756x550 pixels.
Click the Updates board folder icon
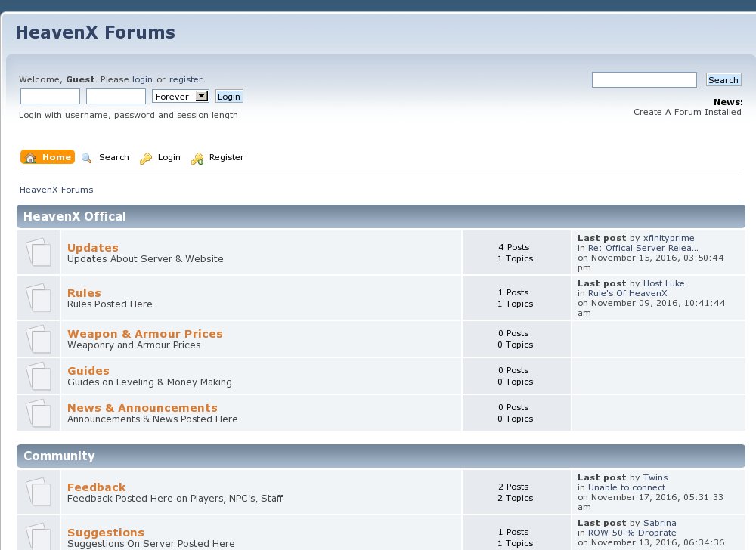(39, 252)
